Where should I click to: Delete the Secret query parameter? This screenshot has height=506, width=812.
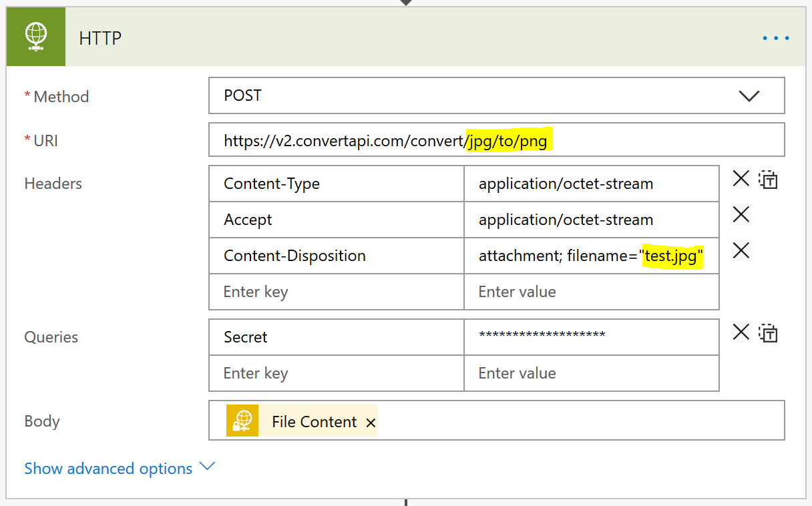point(741,332)
